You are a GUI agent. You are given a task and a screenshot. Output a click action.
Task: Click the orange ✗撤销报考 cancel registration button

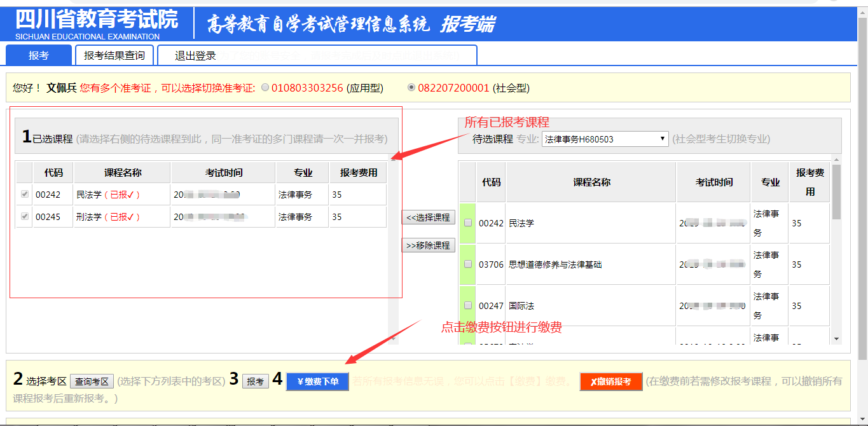[610, 381]
